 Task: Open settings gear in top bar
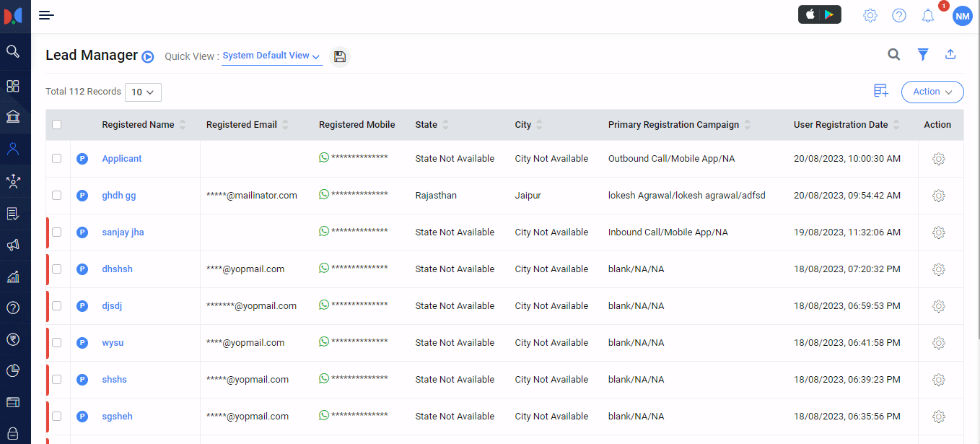(870, 15)
